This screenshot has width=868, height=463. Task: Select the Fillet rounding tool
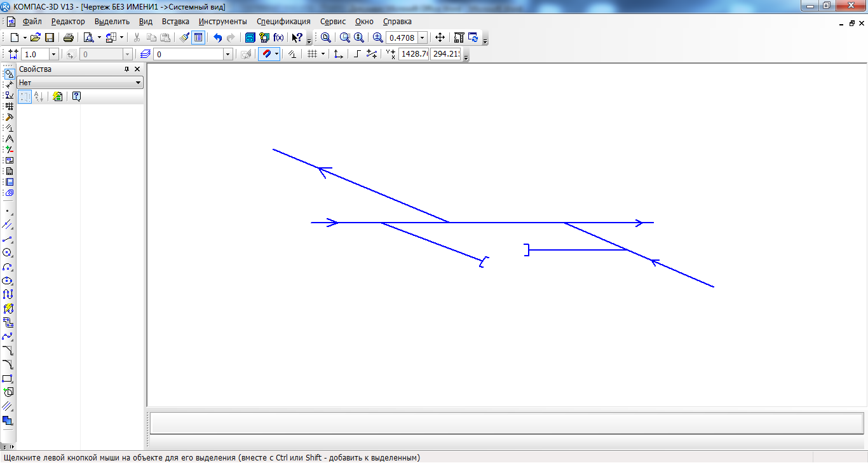point(8,364)
